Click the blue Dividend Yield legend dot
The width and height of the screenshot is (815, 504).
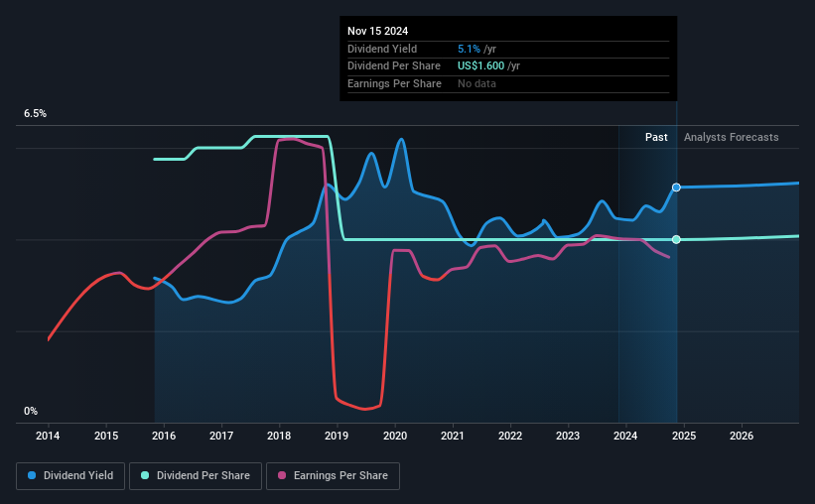[x=32, y=475]
